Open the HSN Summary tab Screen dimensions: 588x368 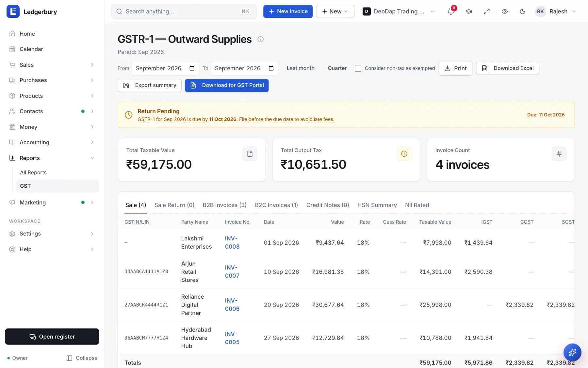(377, 205)
